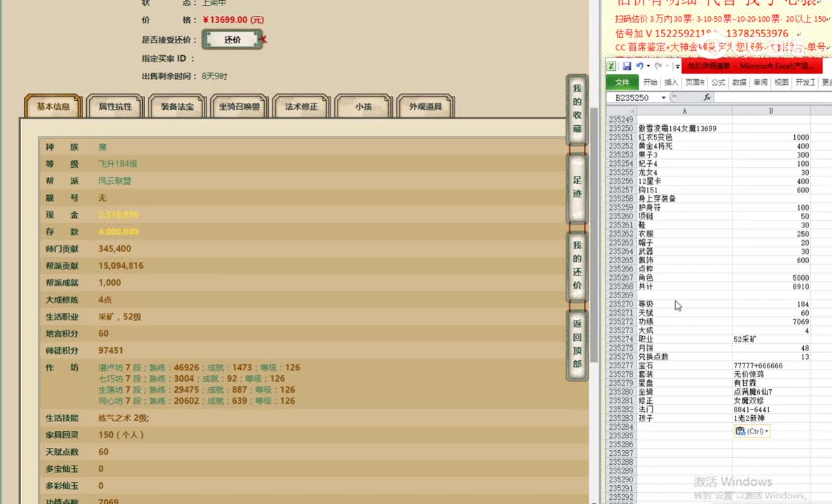This screenshot has height=504, width=832.
Task: Click cell value 8910 for 共计
Action: point(800,286)
